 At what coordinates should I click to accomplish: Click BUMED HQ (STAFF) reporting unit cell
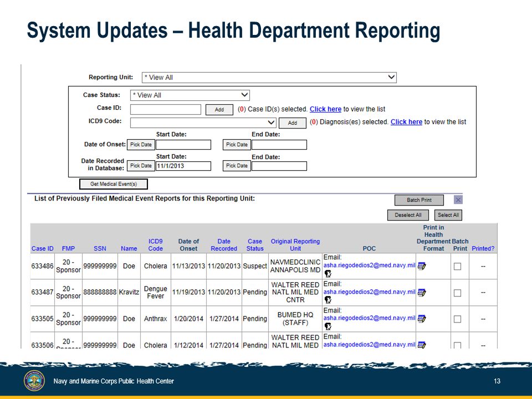295,319
